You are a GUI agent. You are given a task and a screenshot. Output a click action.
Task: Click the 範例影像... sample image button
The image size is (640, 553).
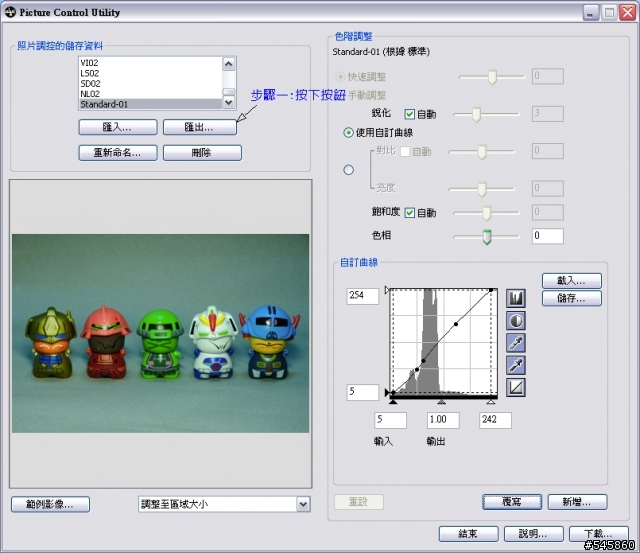pyautogui.click(x=50, y=504)
